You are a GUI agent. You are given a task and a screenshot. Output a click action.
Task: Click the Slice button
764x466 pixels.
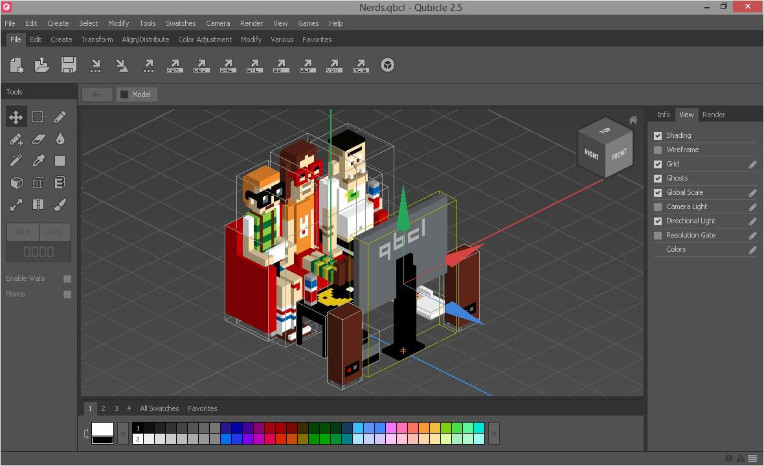point(22,232)
